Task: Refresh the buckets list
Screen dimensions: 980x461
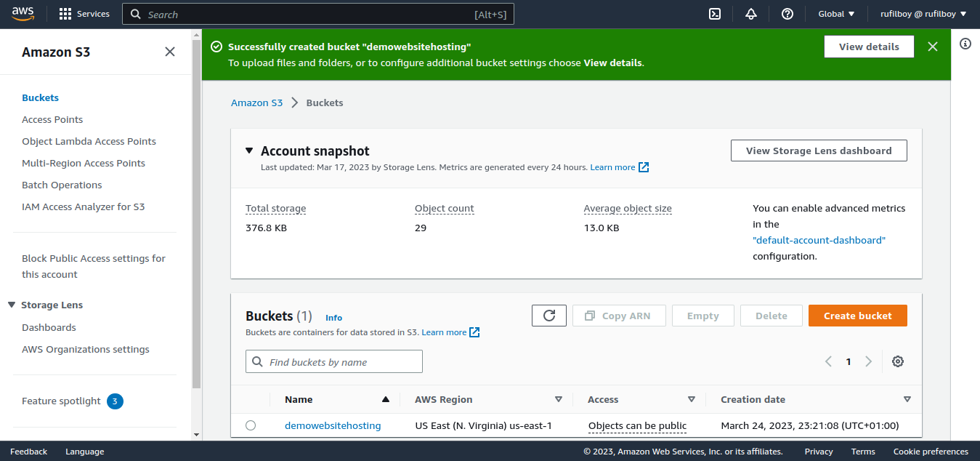Action: click(x=549, y=316)
